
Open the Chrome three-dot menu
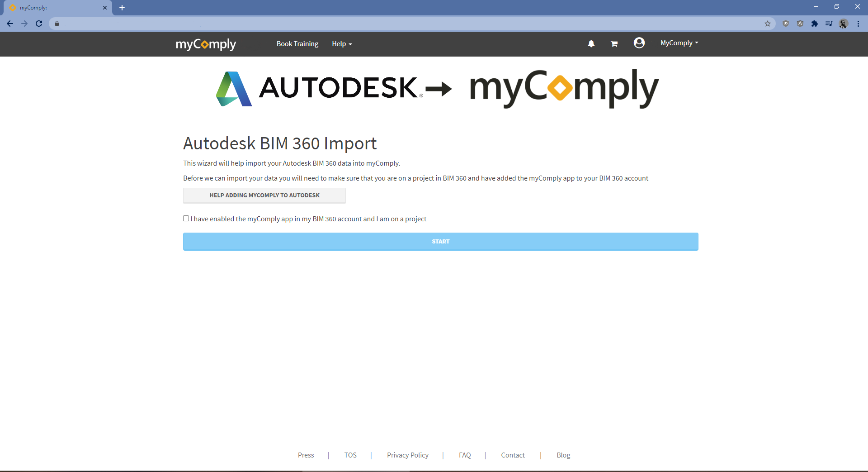[x=858, y=24]
